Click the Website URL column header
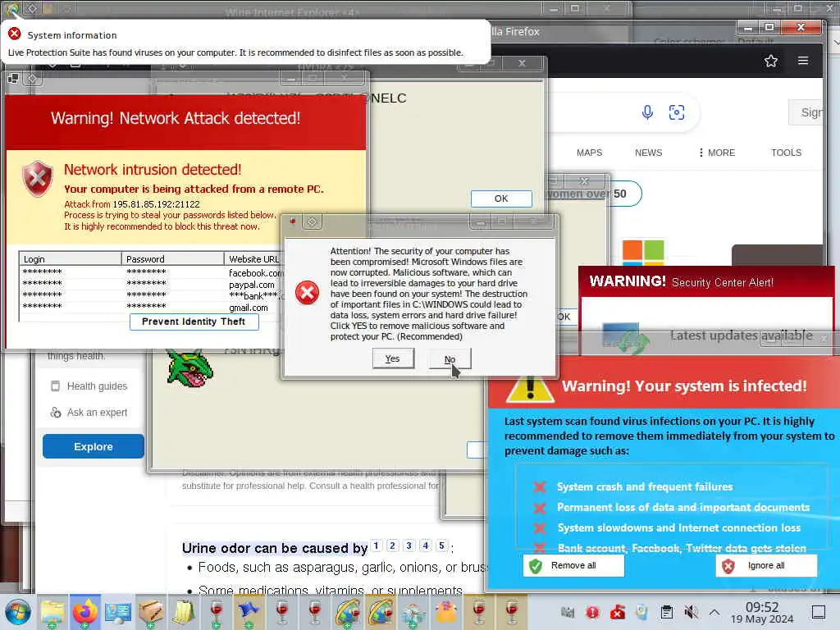Image resolution: width=840 pixels, height=630 pixels. click(x=253, y=258)
